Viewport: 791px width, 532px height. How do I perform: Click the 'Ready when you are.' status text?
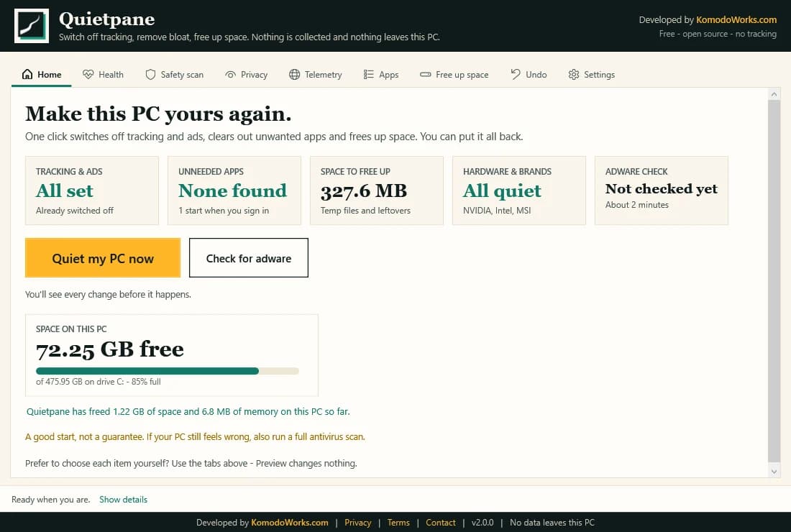pyautogui.click(x=50, y=499)
